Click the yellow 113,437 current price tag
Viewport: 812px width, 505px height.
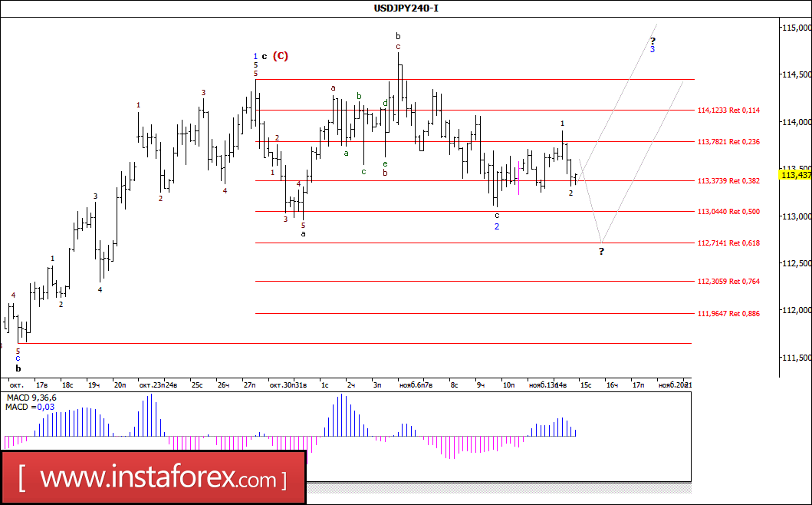click(x=796, y=175)
